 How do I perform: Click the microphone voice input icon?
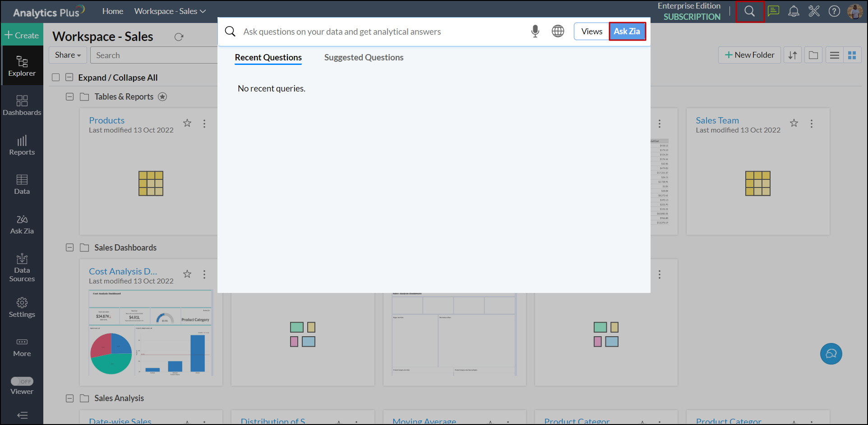click(535, 31)
